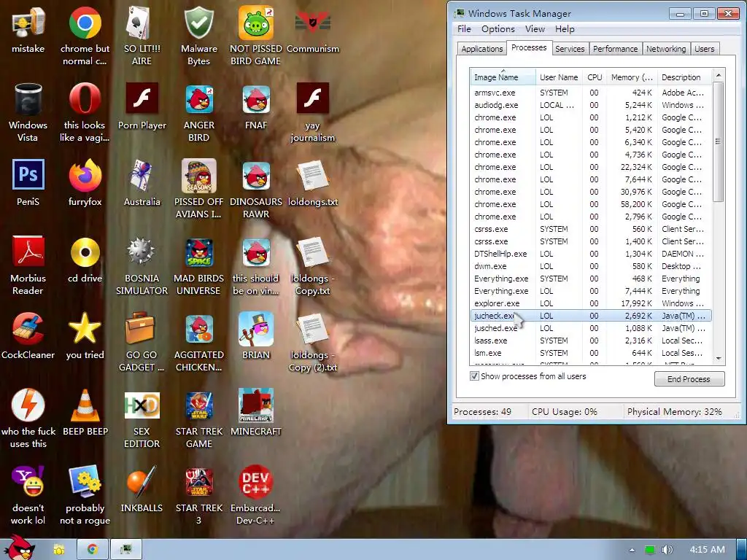Click the 4:15 AM taskbar clock

[707, 550]
